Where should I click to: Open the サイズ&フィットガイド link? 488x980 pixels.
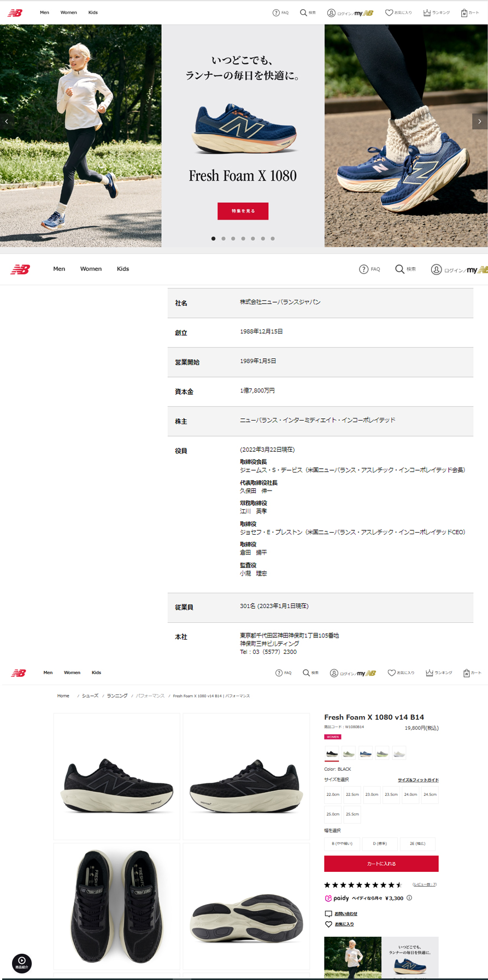pyautogui.click(x=418, y=780)
